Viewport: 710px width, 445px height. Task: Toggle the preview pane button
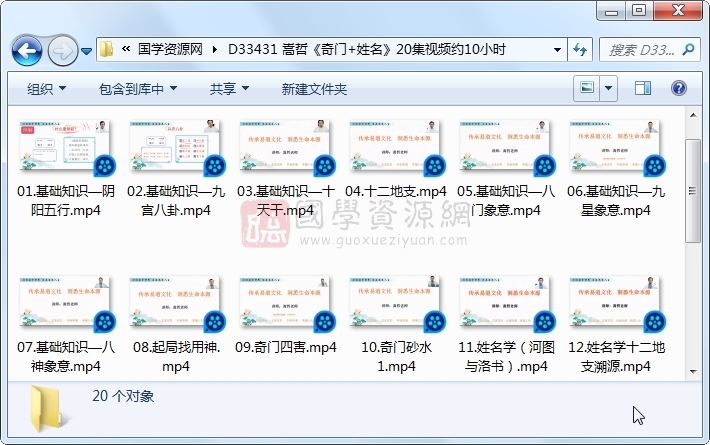pos(643,88)
